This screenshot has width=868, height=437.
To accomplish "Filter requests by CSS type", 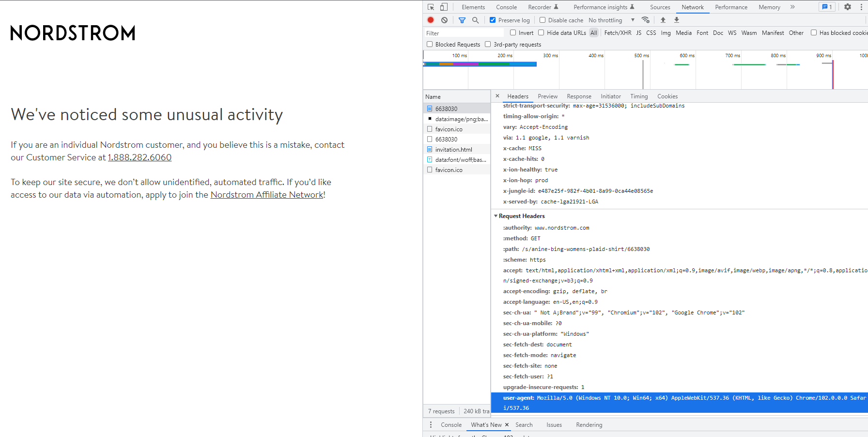I will [x=651, y=32].
